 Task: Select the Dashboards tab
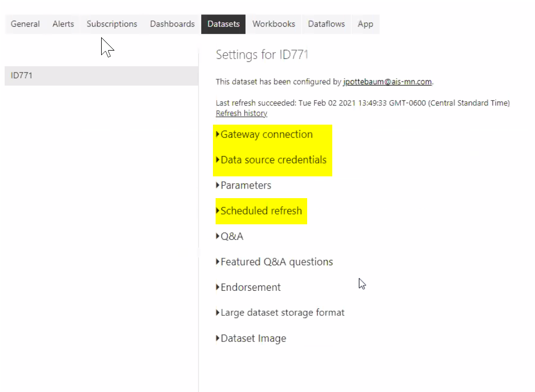click(x=172, y=24)
